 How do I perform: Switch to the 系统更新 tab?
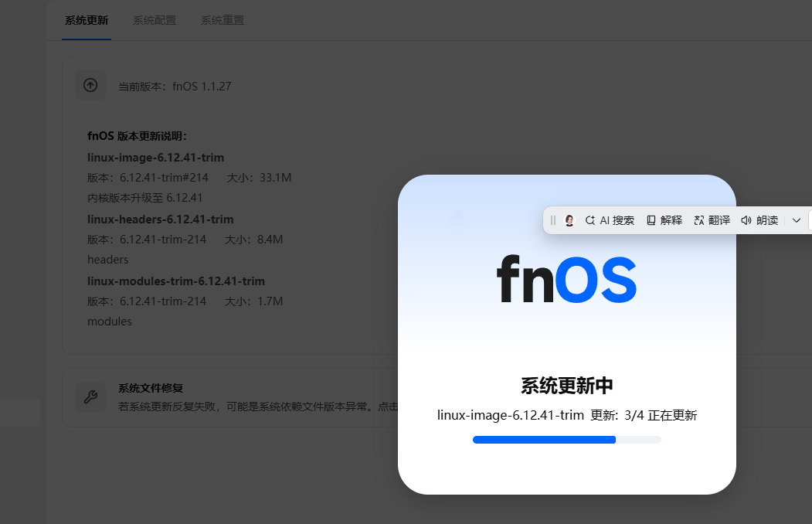87,20
